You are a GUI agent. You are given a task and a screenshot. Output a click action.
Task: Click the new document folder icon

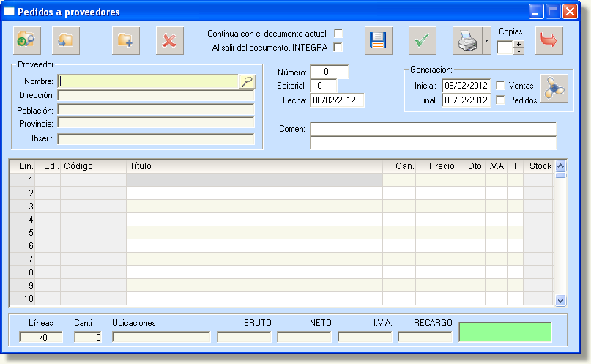126,41
